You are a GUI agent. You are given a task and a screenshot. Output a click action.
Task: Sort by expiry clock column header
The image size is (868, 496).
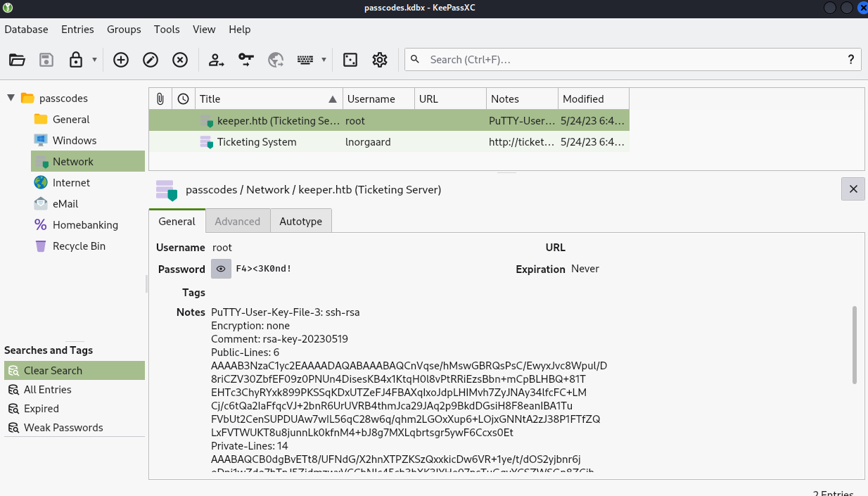pyautogui.click(x=184, y=98)
